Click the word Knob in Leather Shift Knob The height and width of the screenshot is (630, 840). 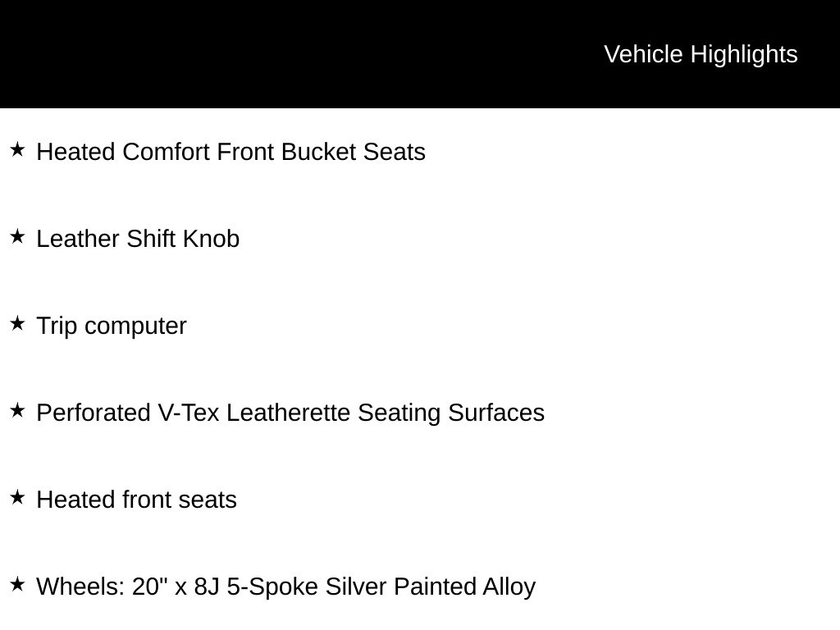(211, 239)
